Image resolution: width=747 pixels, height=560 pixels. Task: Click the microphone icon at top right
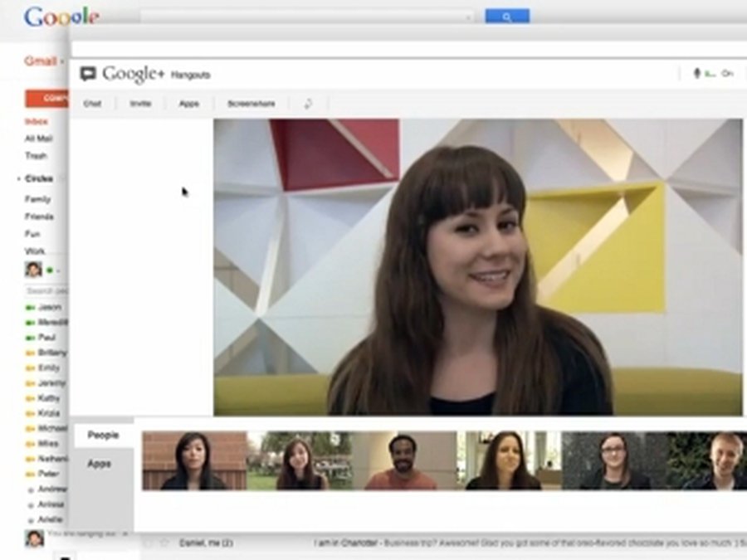coord(696,74)
